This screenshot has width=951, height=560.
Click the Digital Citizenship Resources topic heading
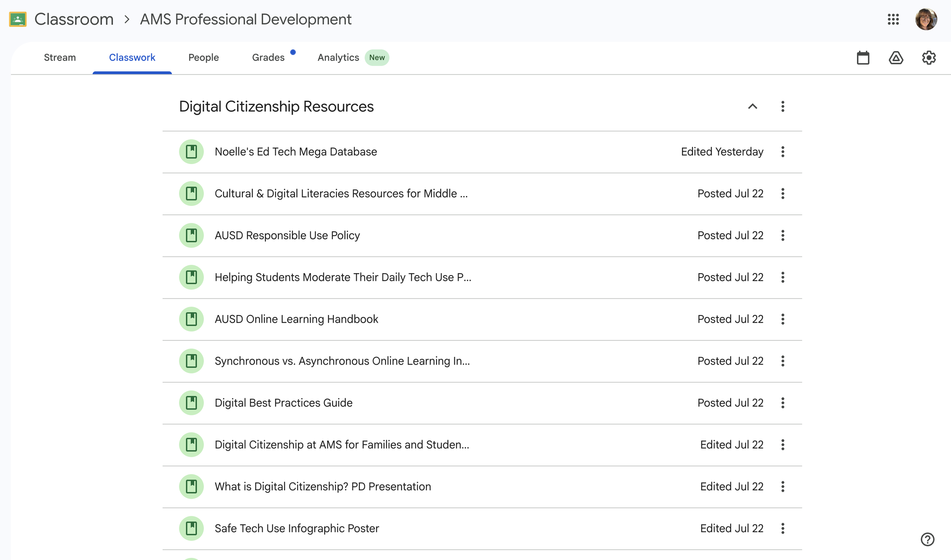coord(276,107)
